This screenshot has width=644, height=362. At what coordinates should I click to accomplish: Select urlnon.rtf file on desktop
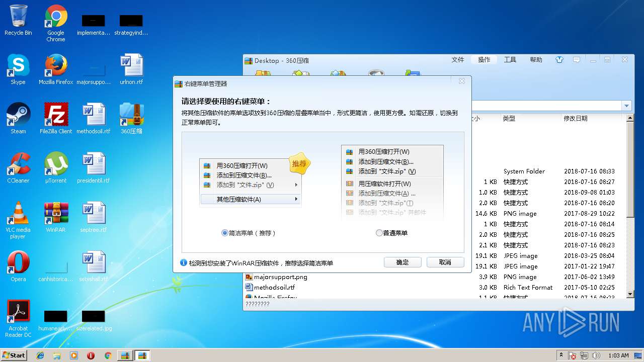(x=131, y=69)
